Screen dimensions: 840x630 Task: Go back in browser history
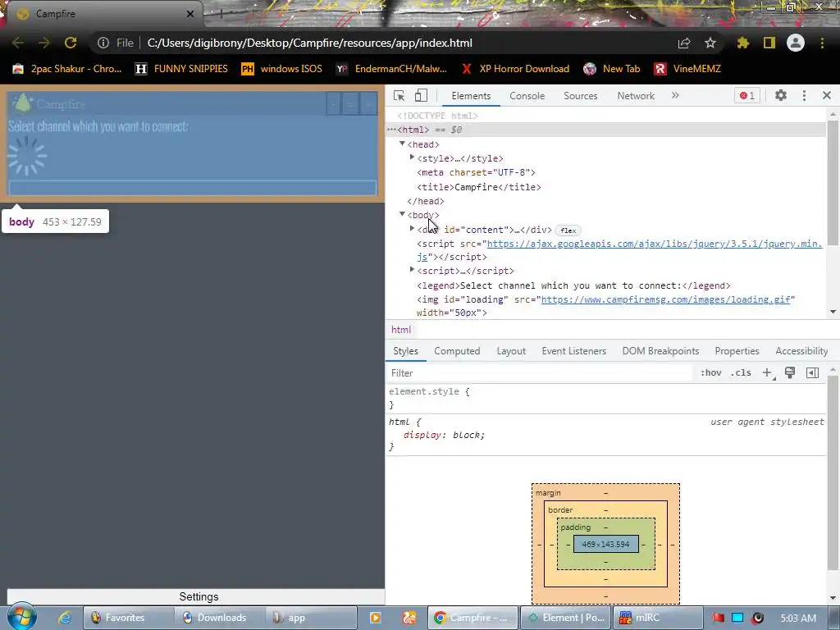(x=18, y=43)
